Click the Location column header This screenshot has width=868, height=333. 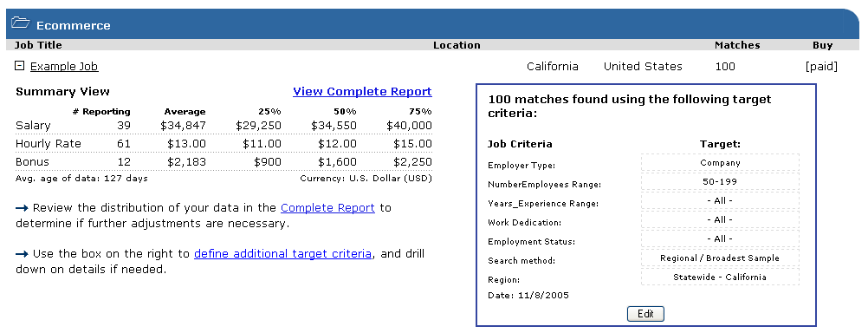pyautogui.click(x=457, y=45)
